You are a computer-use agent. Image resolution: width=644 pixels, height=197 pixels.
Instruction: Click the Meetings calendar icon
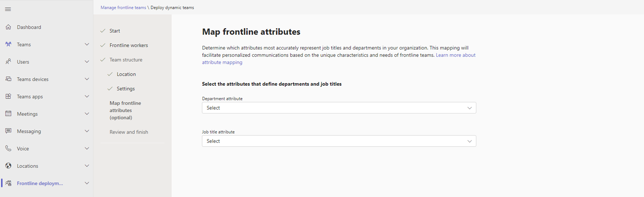point(8,114)
